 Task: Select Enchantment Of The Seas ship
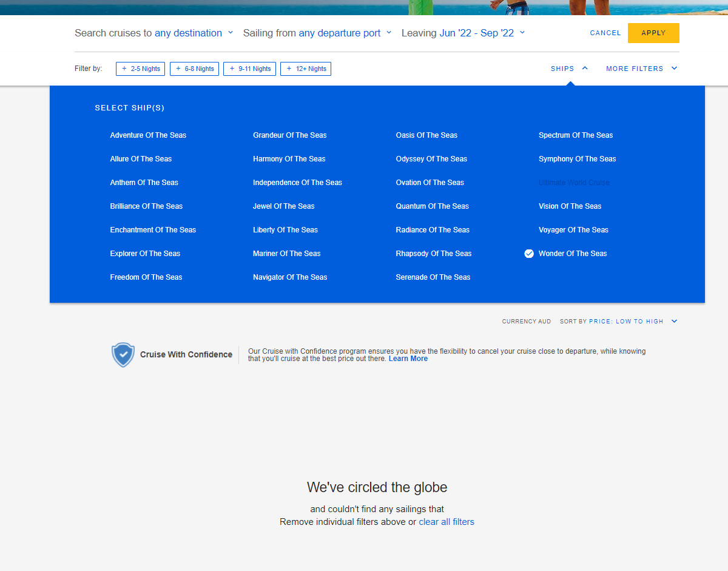[x=153, y=230]
